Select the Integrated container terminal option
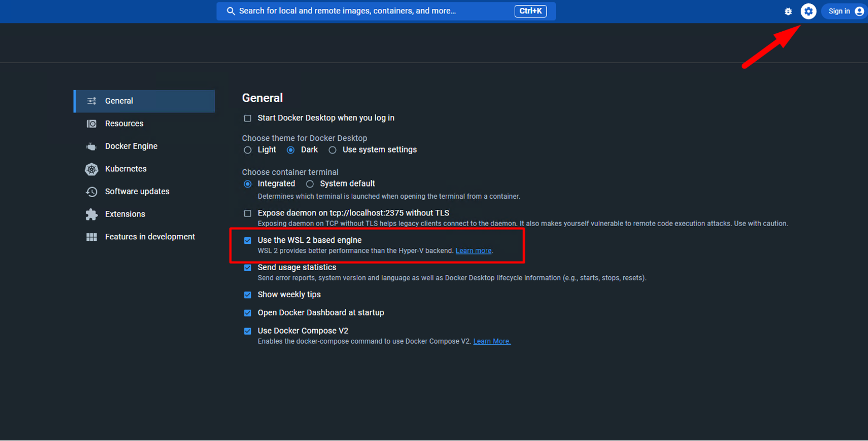Screen dimensions: 868x441 [248, 184]
